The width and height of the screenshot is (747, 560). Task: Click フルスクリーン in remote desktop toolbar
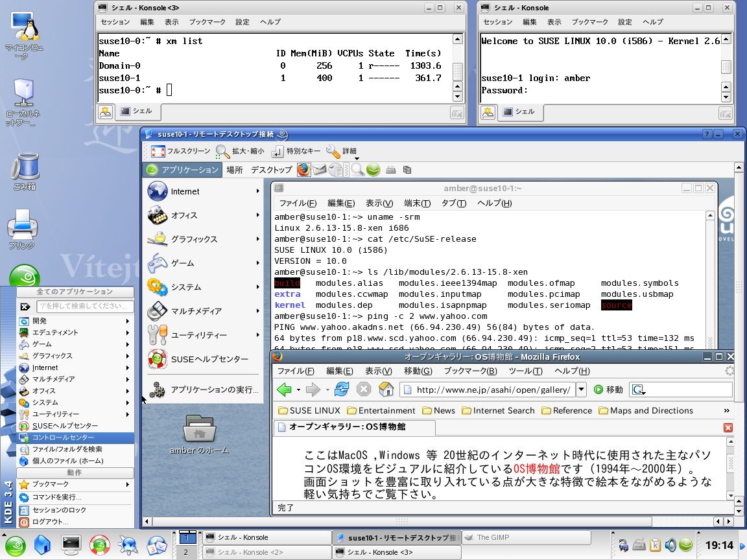pyautogui.click(x=180, y=151)
